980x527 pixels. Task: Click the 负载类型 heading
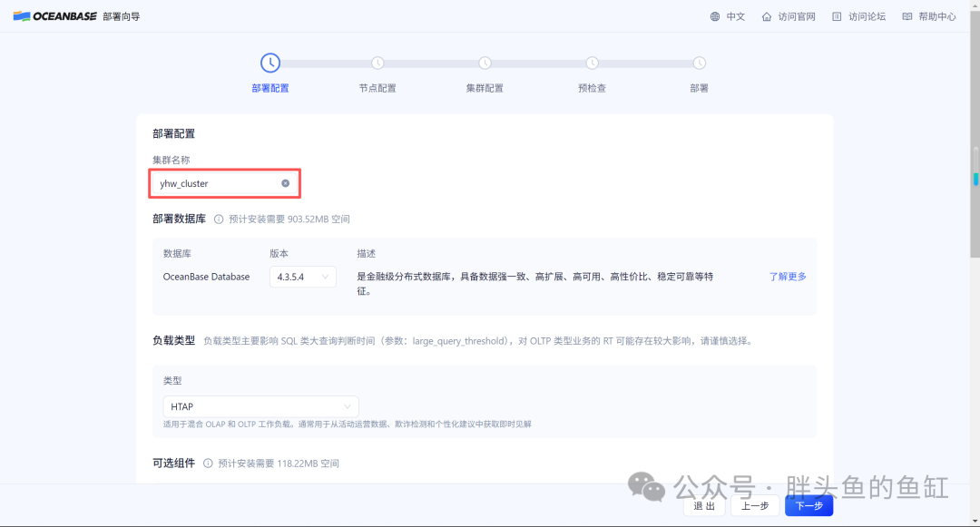click(173, 340)
